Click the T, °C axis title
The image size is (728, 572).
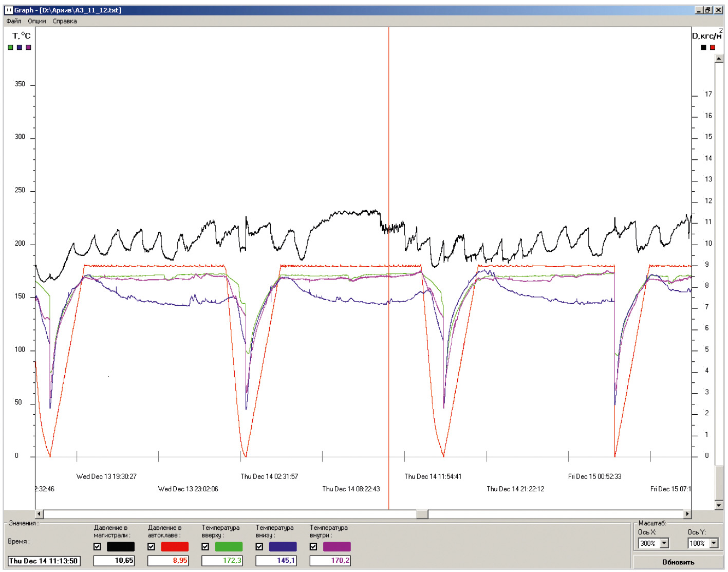coord(22,35)
